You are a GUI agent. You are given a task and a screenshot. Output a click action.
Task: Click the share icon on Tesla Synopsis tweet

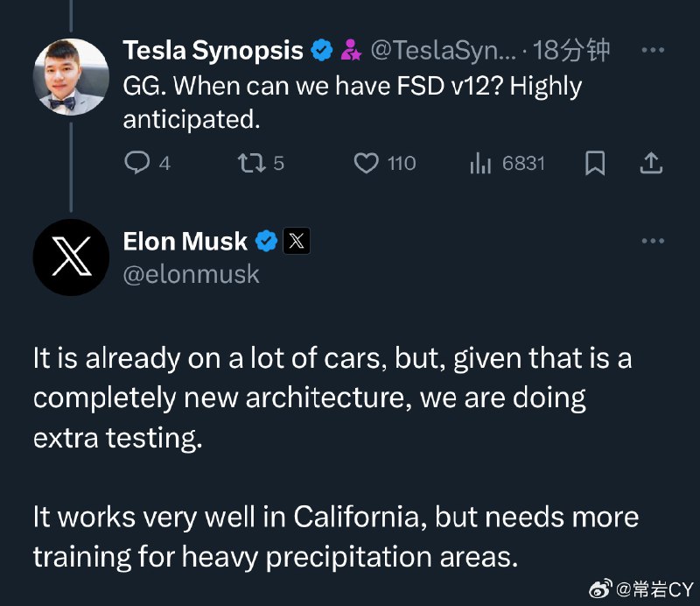[651, 163]
